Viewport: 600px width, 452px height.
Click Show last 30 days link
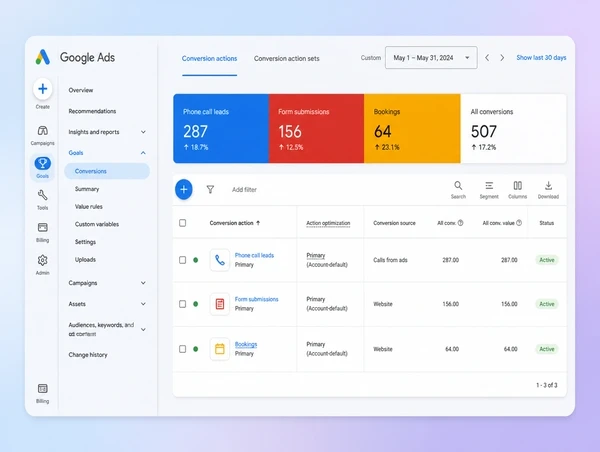click(541, 58)
